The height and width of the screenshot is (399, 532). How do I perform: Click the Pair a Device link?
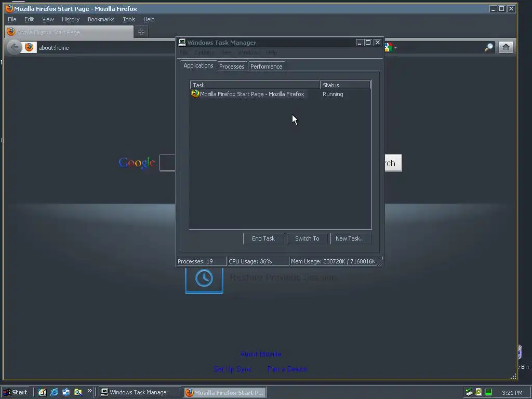coord(287,369)
